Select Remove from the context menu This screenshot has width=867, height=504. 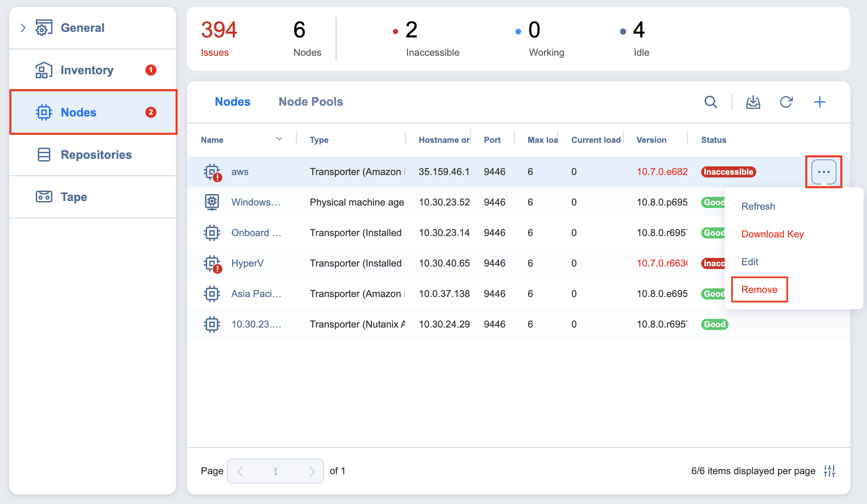coord(759,289)
